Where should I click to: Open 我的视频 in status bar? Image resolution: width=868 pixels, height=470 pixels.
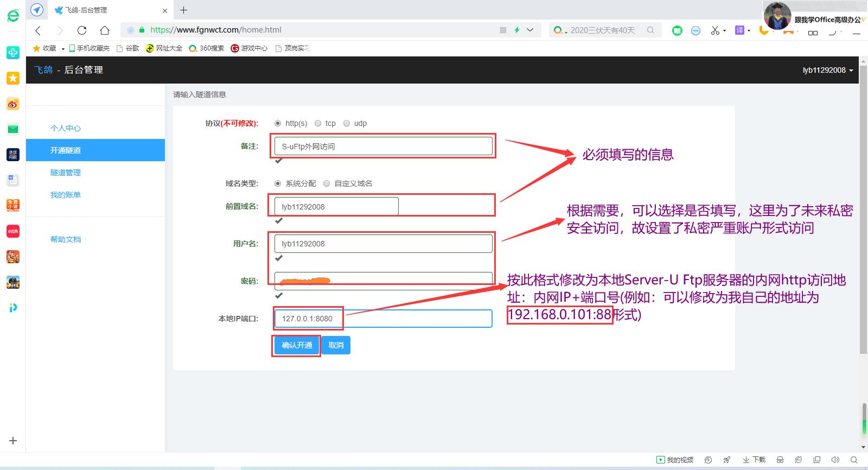tap(675, 460)
